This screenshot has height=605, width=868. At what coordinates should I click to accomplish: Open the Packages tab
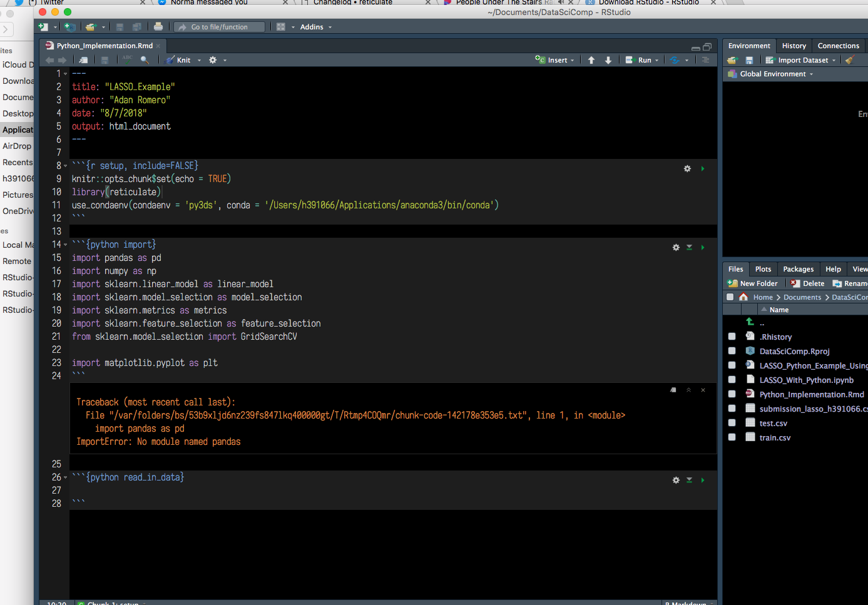[798, 268]
